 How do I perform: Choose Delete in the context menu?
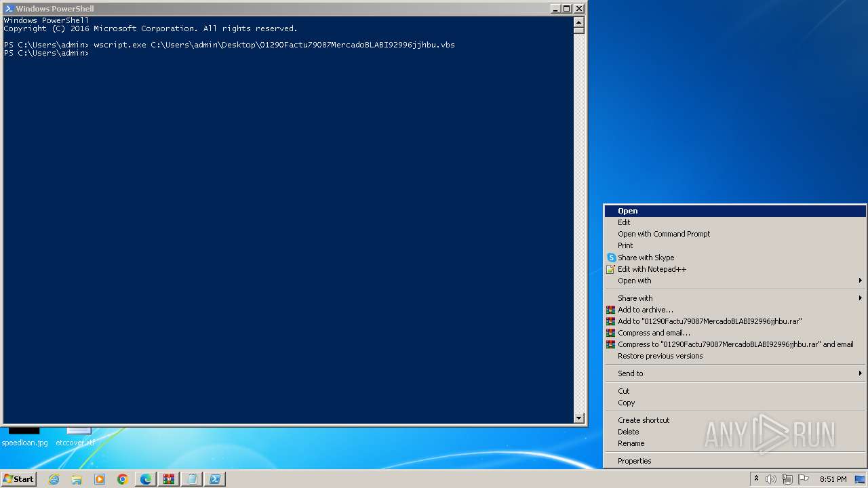(735, 432)
